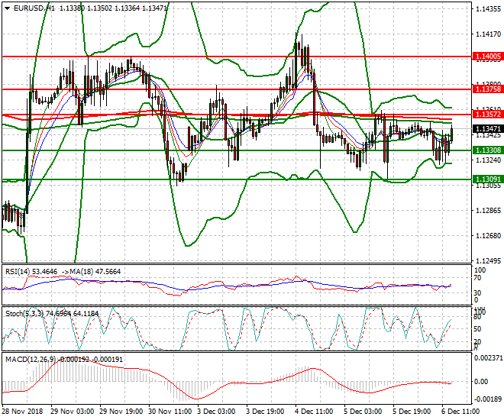Screen dimensions: 504x420
Task: Click the red 1.13758 resistance price tag
Action: (x=487, y=89)
